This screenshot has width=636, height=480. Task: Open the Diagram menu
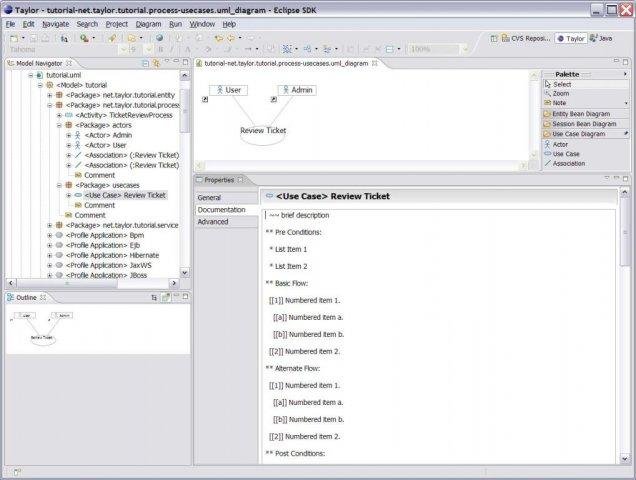[148, 24]
